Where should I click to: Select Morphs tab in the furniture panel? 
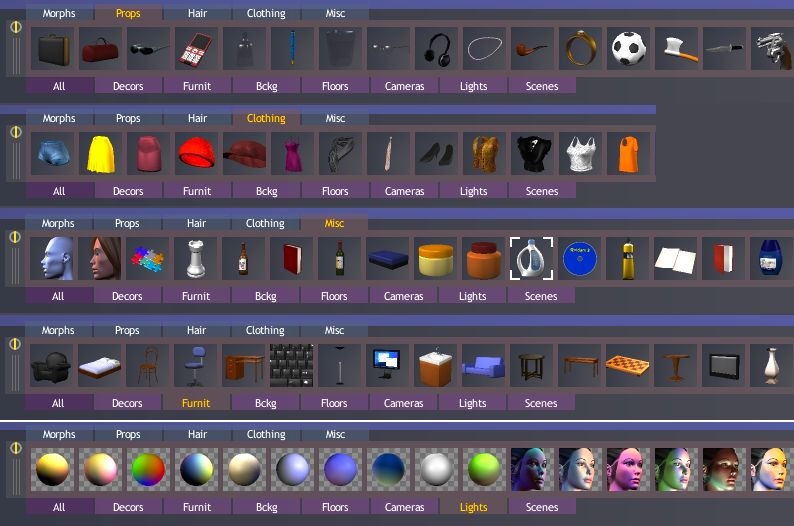58,330
